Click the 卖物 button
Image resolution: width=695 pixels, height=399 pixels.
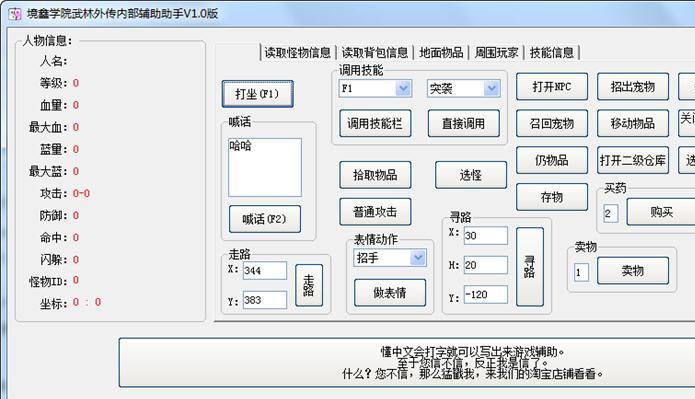[x=633, y=270]
